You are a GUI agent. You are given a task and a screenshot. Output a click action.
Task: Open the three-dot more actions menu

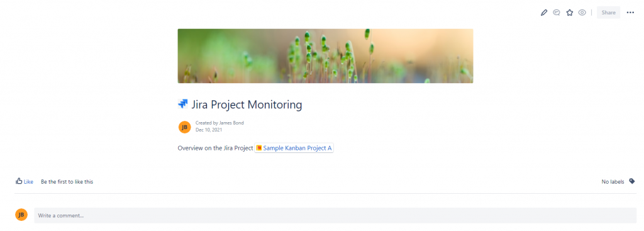(630, 13)
